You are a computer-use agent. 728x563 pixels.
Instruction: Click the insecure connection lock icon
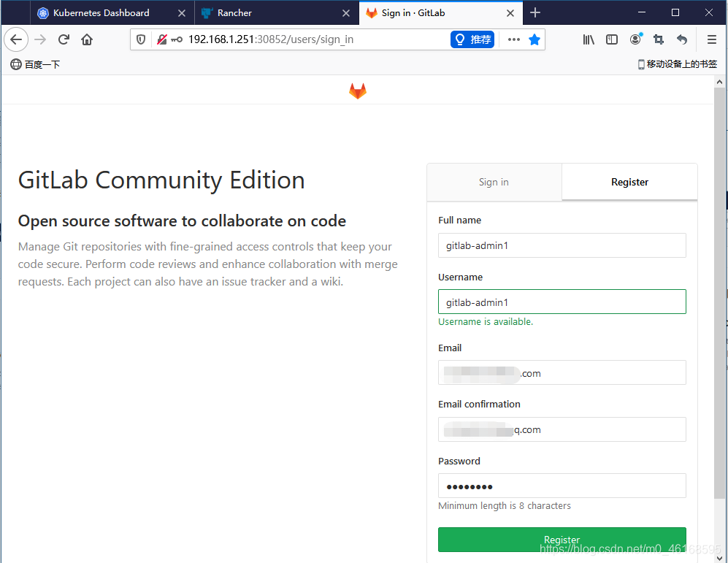161,39
